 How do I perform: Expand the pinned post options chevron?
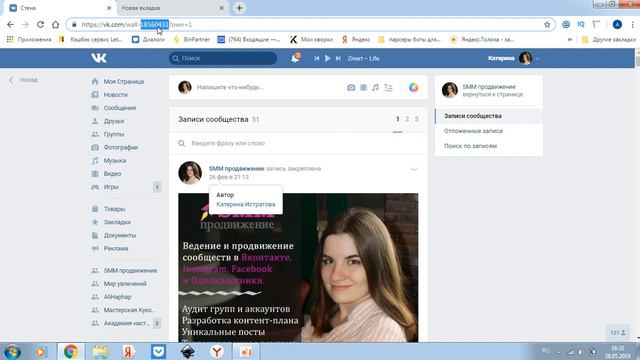click(x=414, y=169)
